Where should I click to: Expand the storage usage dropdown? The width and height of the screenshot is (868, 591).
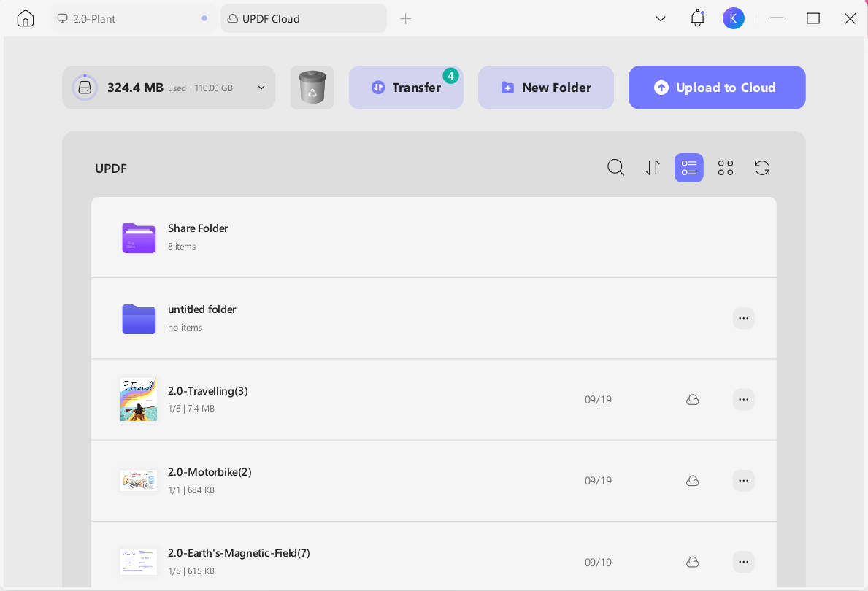(261, 88)
